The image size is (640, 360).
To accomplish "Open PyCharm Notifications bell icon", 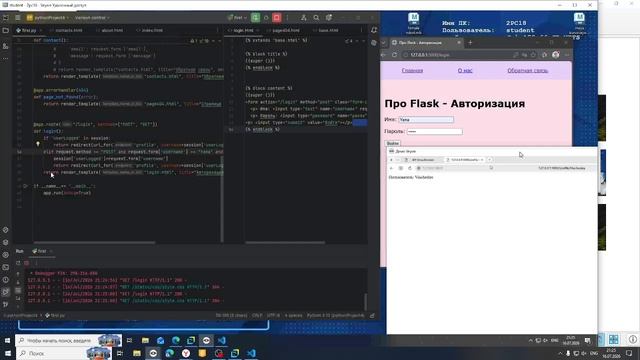I will click(x=374, y=30).
